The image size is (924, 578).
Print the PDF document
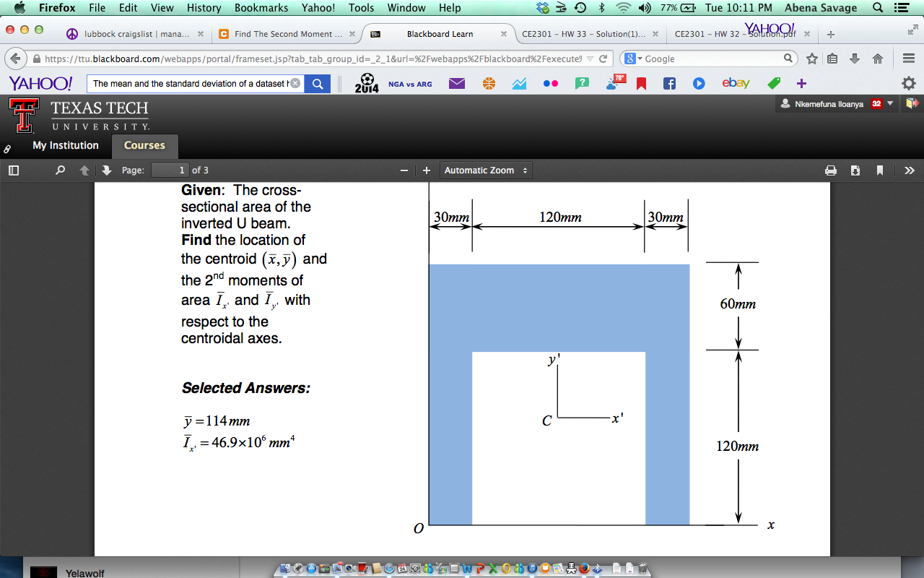[831, 171]
